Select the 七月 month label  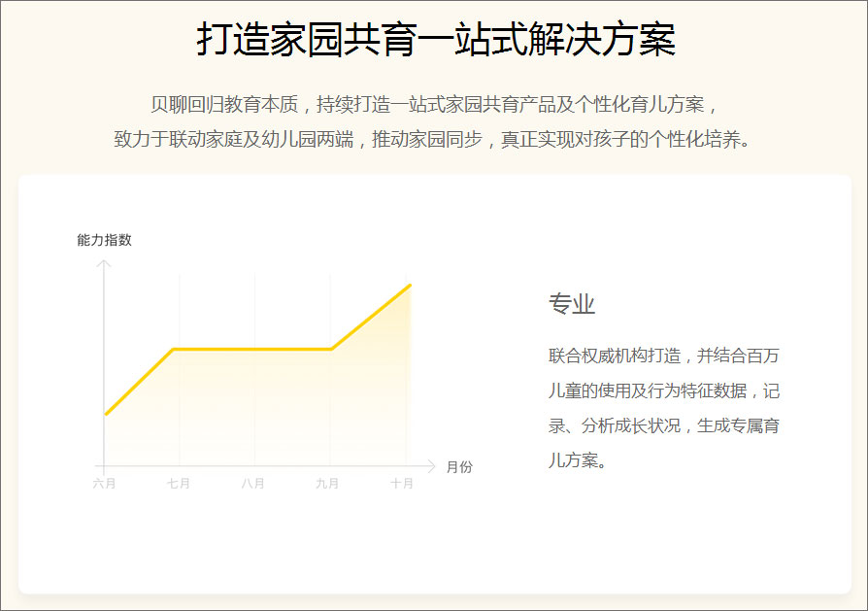click(179, 481)
